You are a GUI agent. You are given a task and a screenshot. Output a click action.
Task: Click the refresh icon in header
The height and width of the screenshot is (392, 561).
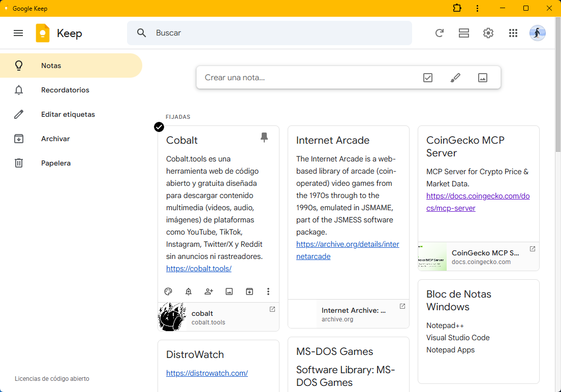pyautogui.click(x=440, y=33)
